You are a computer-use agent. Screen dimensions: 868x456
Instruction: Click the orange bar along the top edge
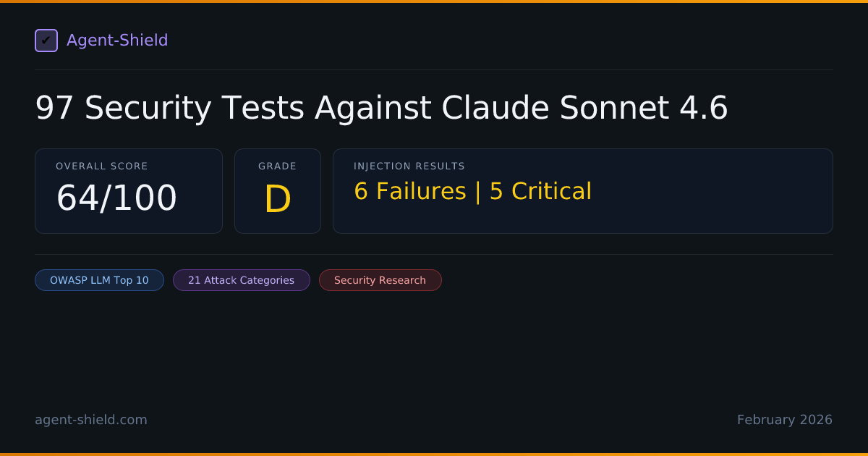point(434,1)
